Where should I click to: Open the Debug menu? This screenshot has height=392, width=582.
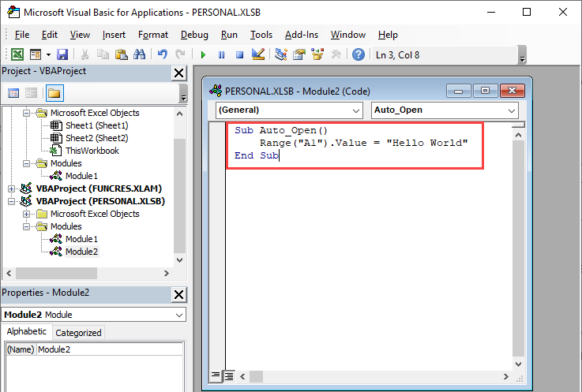194,35
